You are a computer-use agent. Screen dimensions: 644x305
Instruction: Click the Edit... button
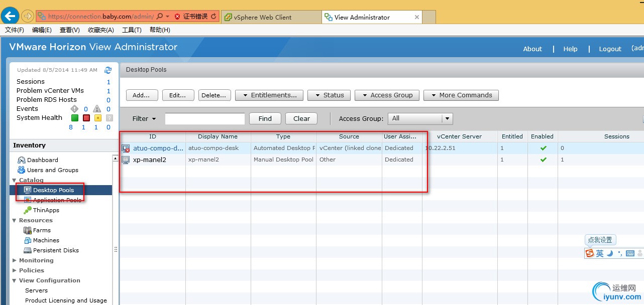click(x=178, y=95)
